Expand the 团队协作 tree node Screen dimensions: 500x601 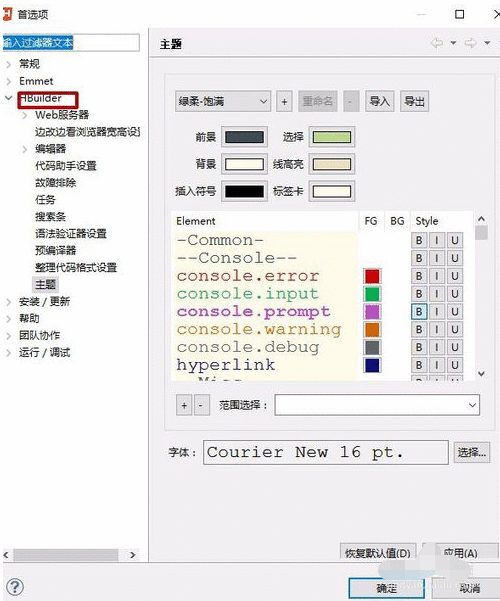click(9, 336)
